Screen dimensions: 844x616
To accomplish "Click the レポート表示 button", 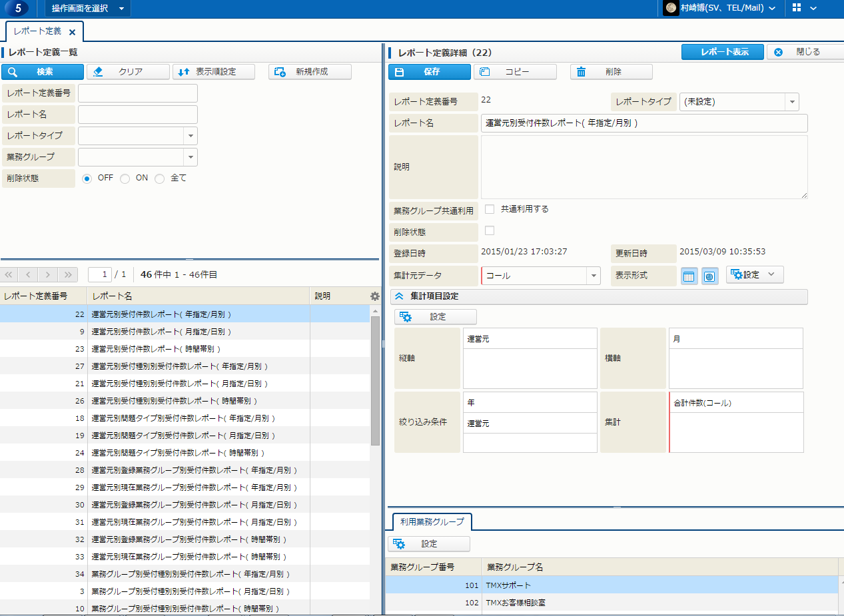I will tap(722, 52).
